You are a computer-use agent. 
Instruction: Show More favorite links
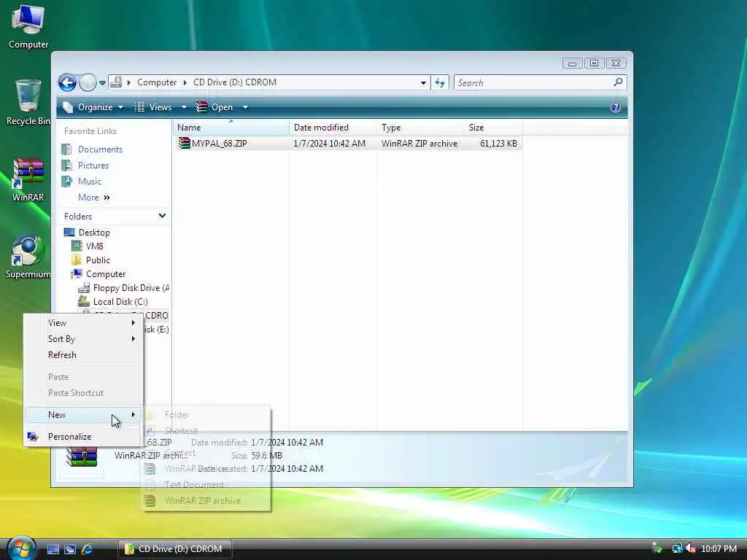click(x=94, y=197)
